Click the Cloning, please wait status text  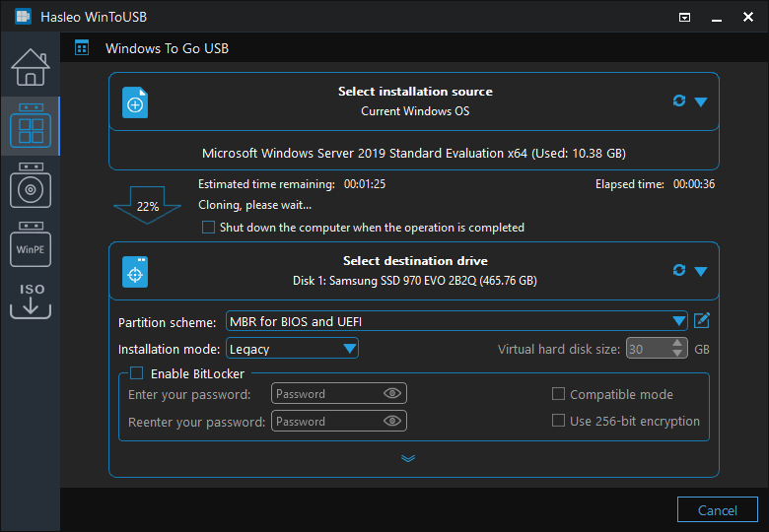pyautogui.click(x=255, y=205)
